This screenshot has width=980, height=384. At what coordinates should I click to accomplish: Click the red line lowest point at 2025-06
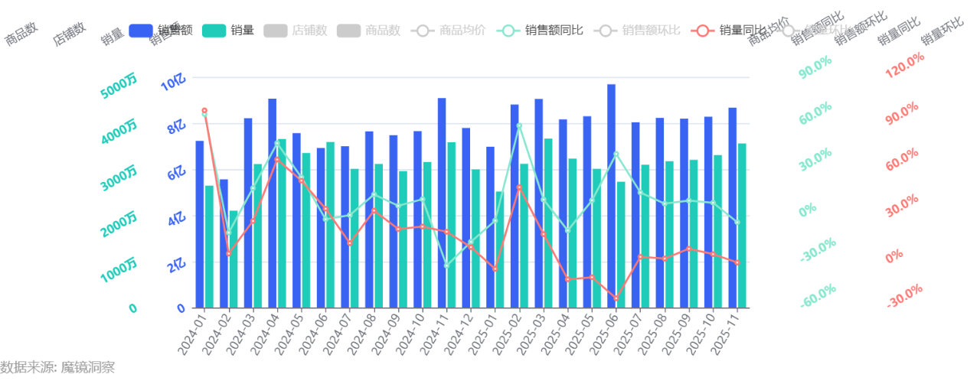(616, 298)
